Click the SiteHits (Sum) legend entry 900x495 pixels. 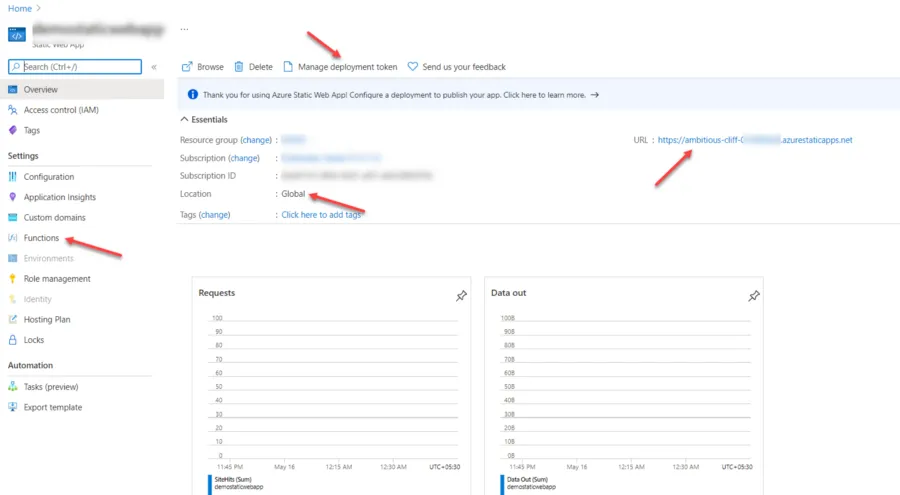pos(236,483)
